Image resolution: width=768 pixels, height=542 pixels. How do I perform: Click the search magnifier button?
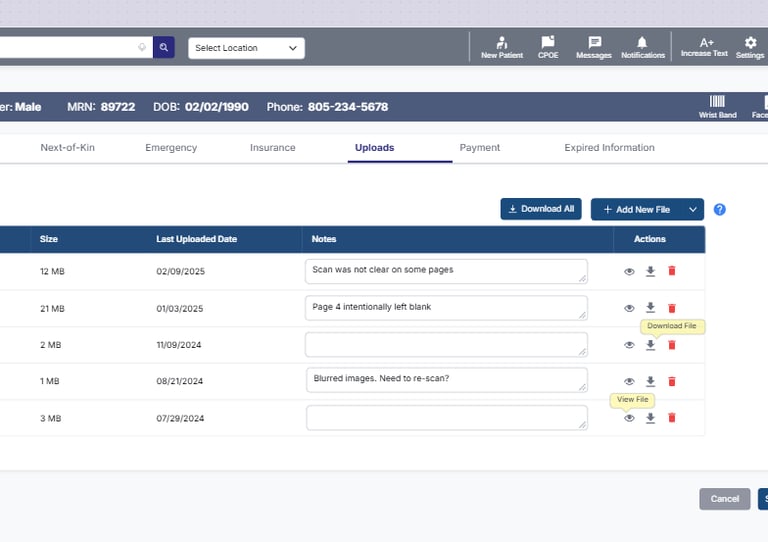click(164, 47)
